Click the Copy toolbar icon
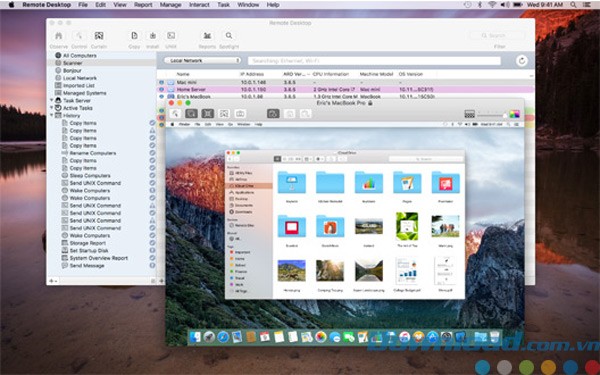This screenshot has width=600, height=375. 134,36
